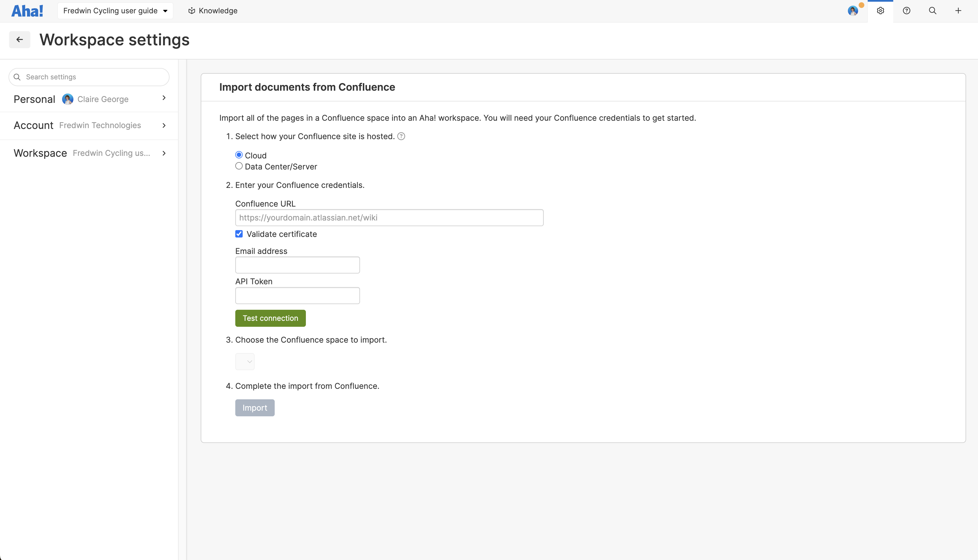
Task: Expand the Personal settings section
Action: click(89, 99)
